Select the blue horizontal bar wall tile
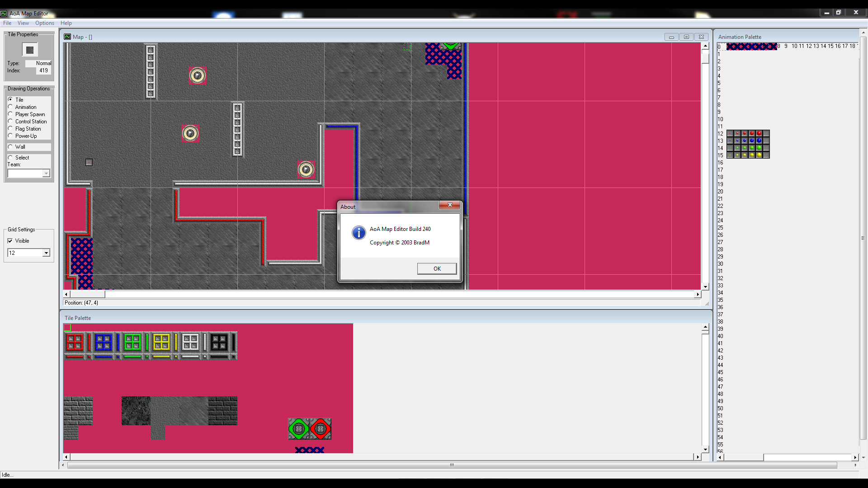The width and height of the screenshot is (868, 488). point(104,357)
